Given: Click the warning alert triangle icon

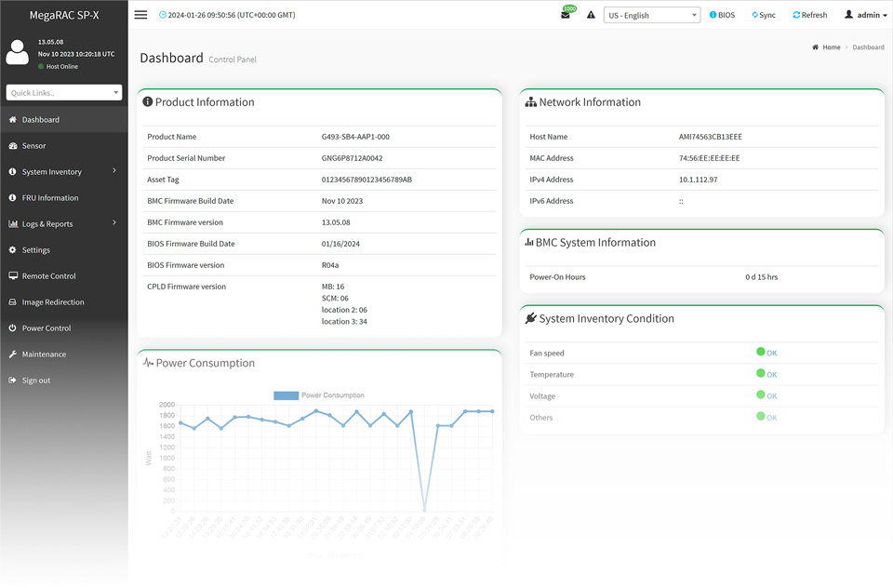Looking at the screenshot, I should (591, 15).
